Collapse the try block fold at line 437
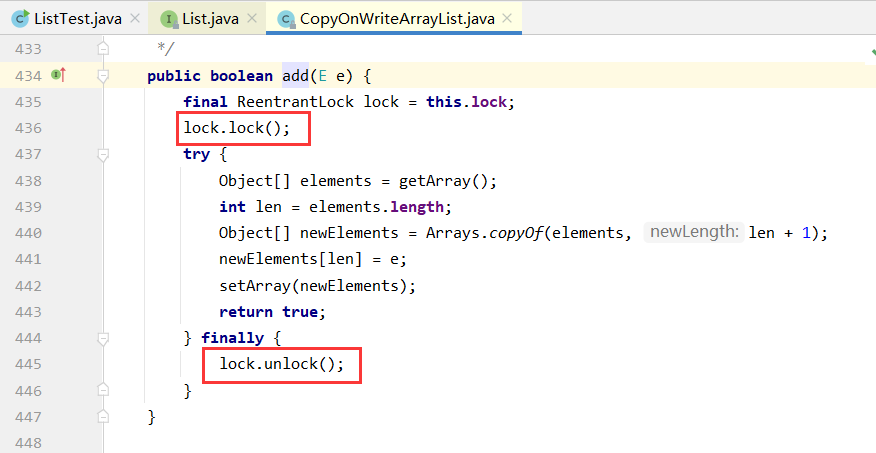Screen dimensions: 876x453 pyautogui.click(x=103, y=155)
